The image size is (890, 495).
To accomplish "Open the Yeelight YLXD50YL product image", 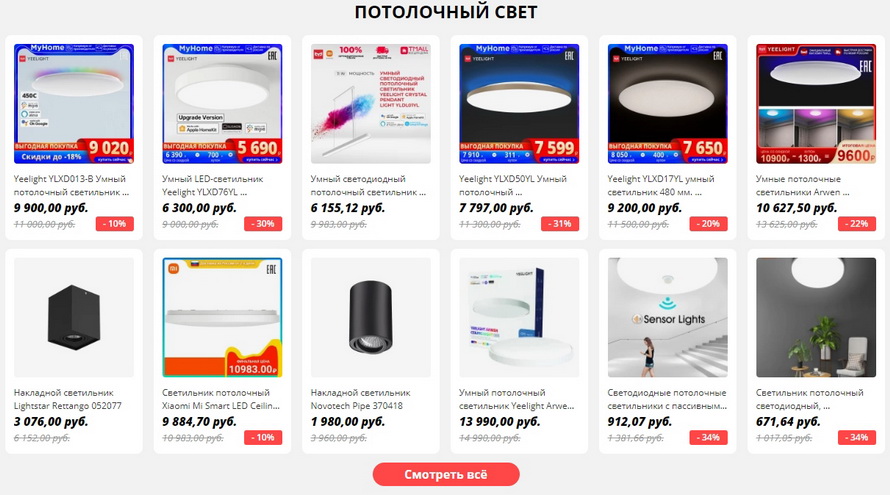I will click(519, 104).
